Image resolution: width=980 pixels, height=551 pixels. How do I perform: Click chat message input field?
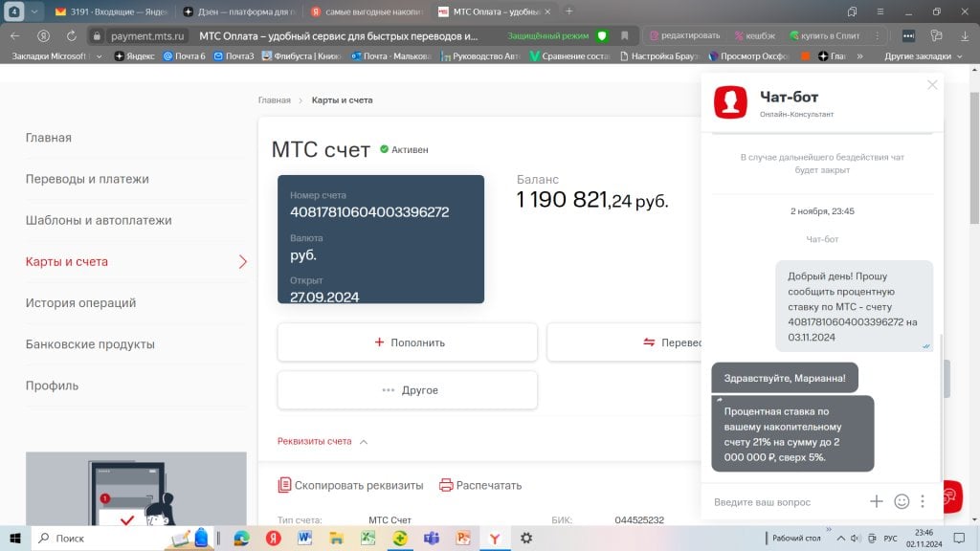pyautogui.click(x=788, y=501)
